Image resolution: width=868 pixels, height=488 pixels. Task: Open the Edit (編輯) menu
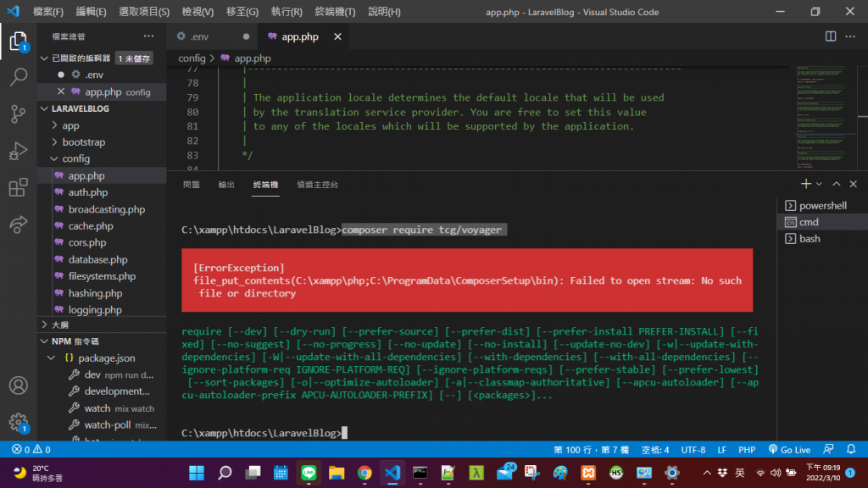pos(91,12)
